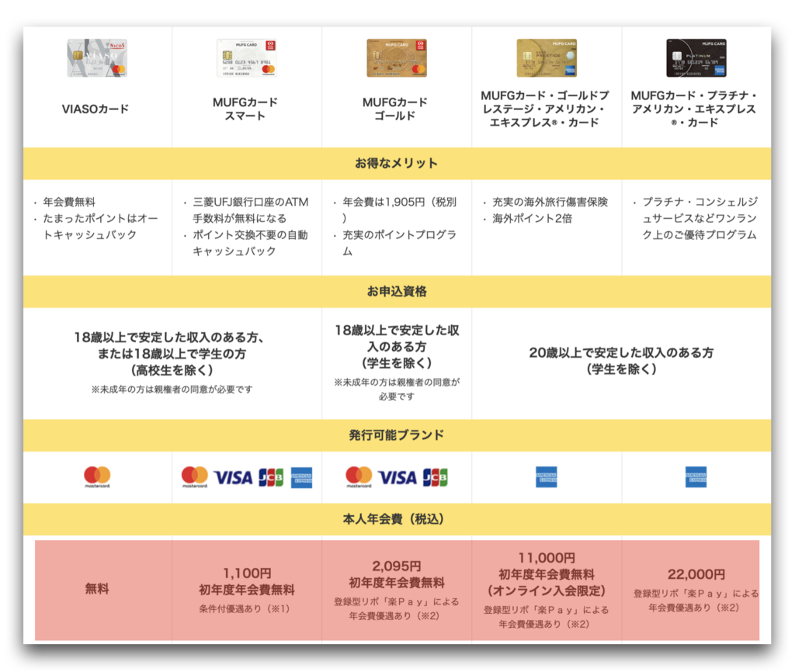Click the お申込資格 section header

coord(397,292)
